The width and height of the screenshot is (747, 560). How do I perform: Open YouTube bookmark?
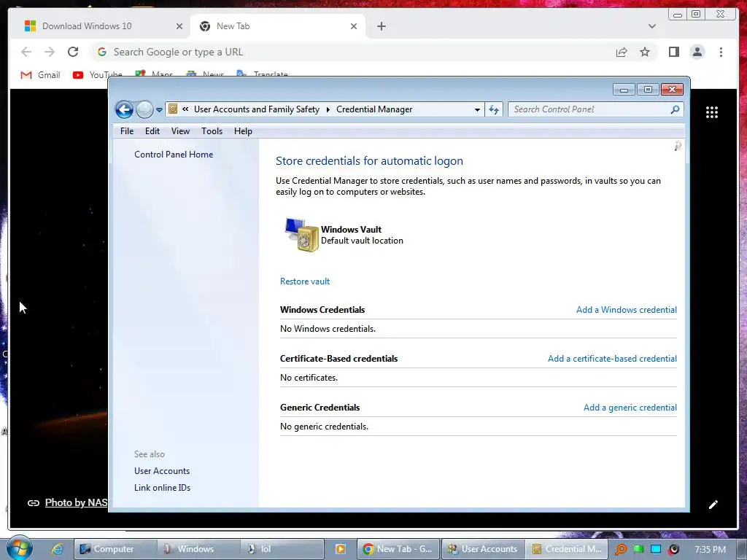[97, 75]
